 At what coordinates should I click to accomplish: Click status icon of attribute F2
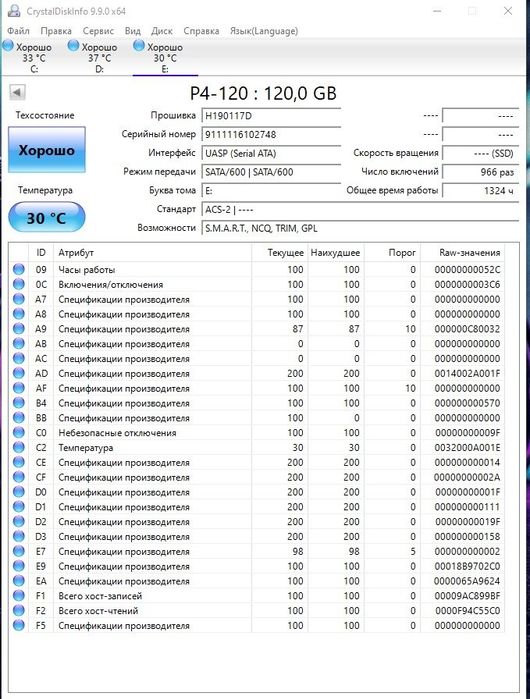point(19,610)
